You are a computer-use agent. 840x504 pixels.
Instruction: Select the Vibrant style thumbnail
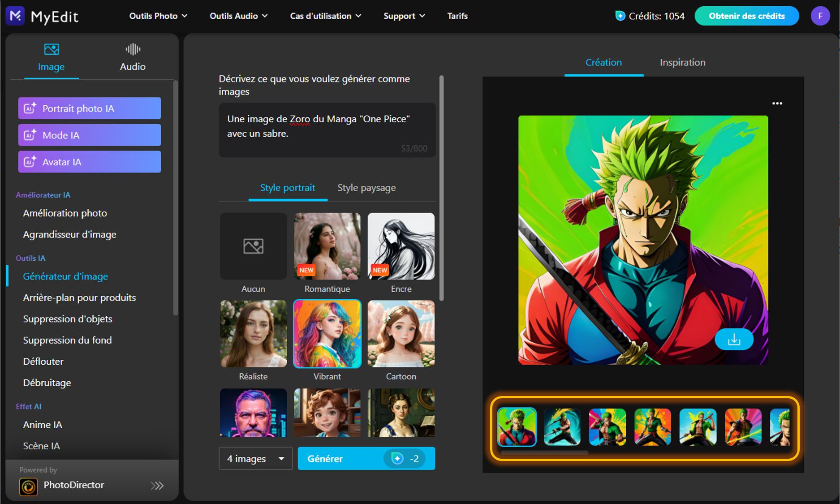tap(327, 333)
